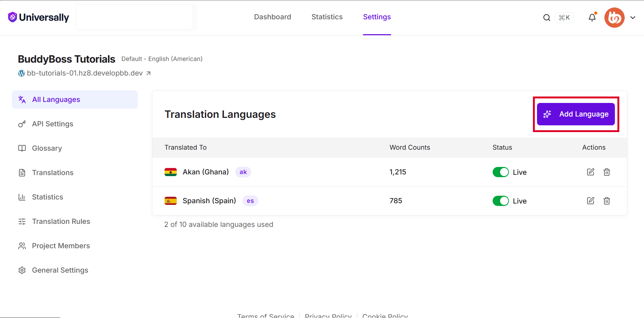Click '2 of 10 available languages used' text

point(219,225)
